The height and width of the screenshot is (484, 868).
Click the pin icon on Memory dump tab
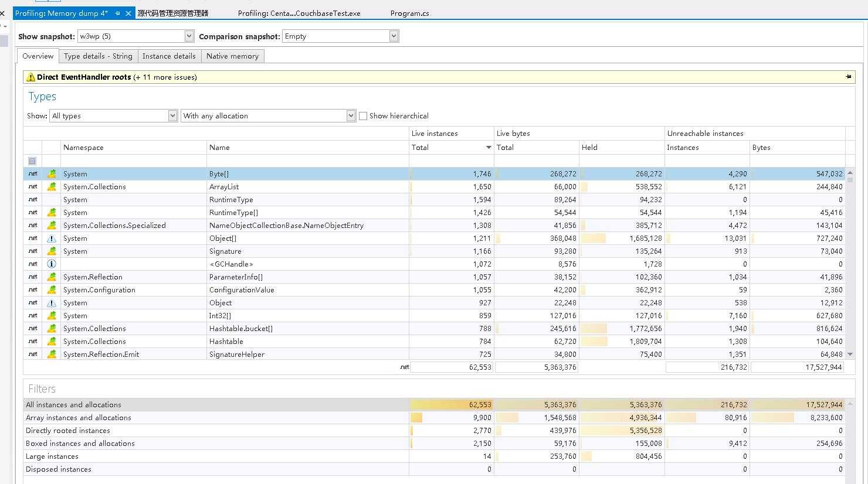click(x=118, y=13)
